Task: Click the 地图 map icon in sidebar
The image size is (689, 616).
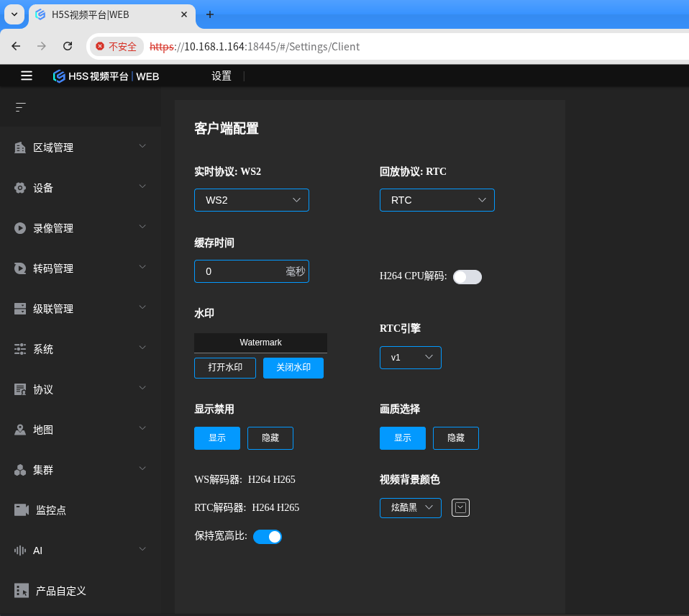Action: point(20,430)
